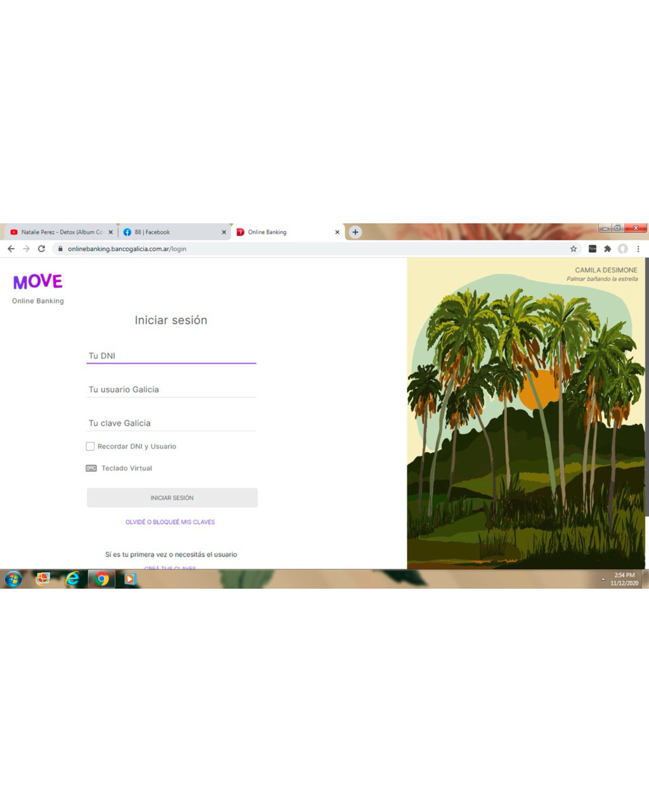Open the Windows Start menu orb
The image size is (649, 812).
(13, 579)
